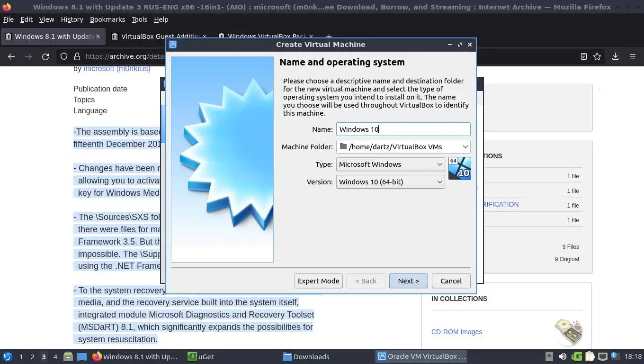644x364 pixels.
Task: Open the file manager launcher in the taskbar
Action: coord(68,356)
